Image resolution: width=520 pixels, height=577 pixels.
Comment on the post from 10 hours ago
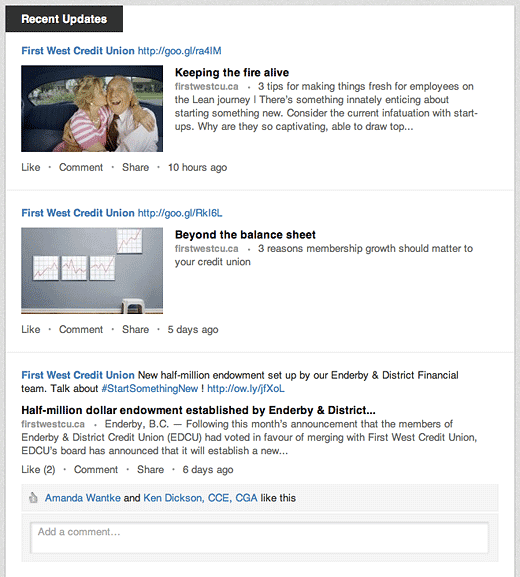pyautogui.click(x=81, y=167)
